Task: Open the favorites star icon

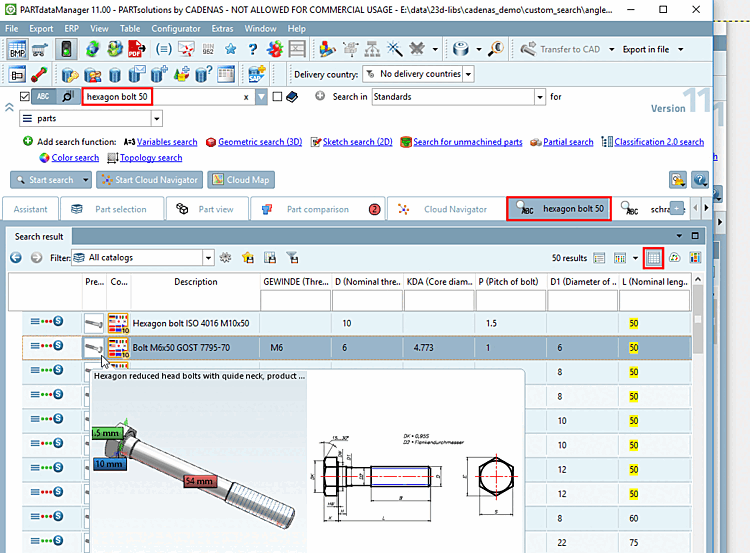Action: [x=231, y=48]
